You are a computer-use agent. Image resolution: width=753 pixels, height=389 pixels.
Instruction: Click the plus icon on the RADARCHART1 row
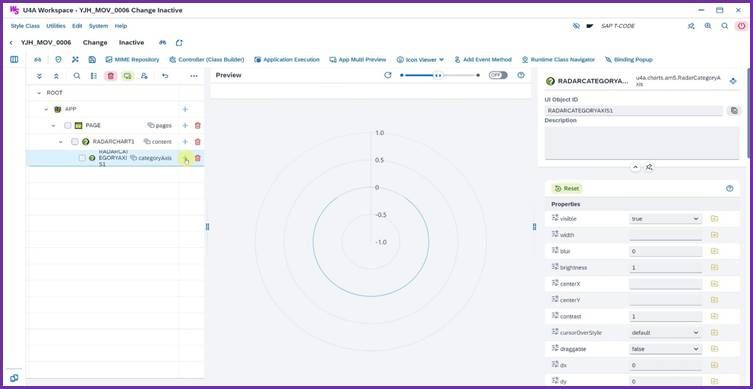[x=185, y=142]
